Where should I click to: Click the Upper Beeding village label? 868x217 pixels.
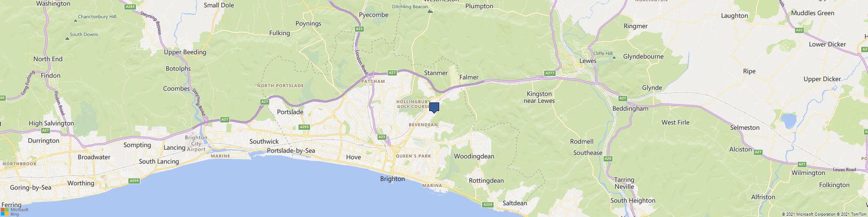[x=185, y=52]
